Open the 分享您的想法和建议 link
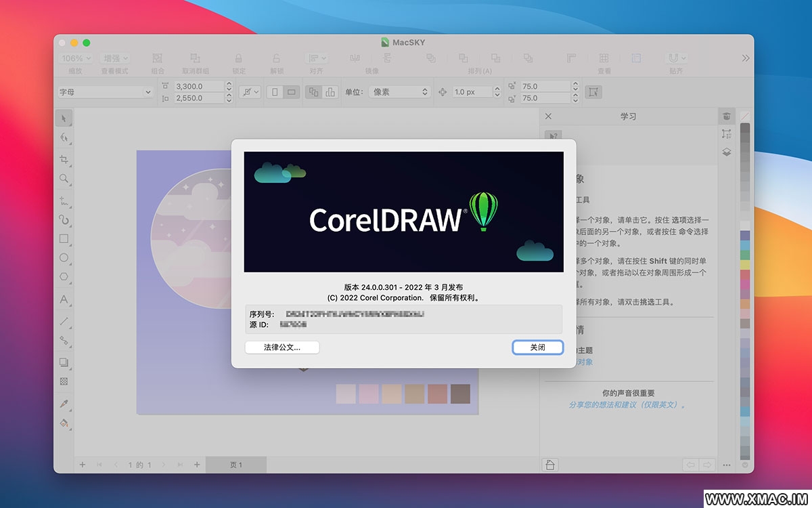The width and height of the screenshot is (812, 508). pos(627,404)
